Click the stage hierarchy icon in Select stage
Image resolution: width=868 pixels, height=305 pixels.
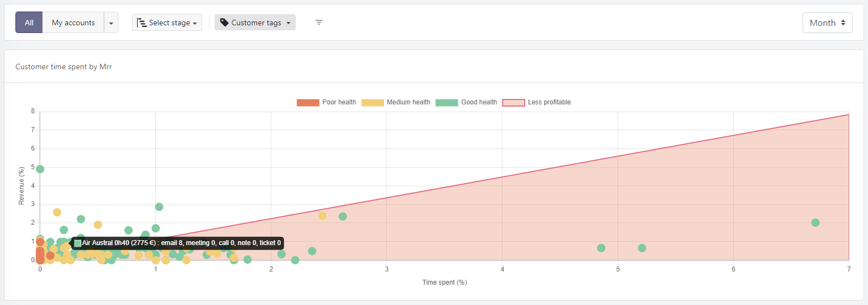pos(141,23)
